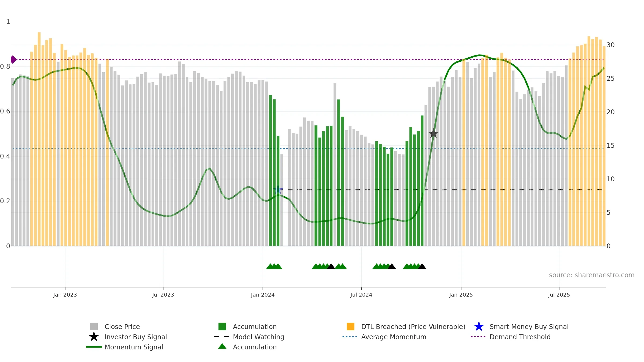Screen dimensions: 644x362
Task: Click the blue Smart Money Buy Signal legend star
Action: pyautogui.click(x=479, y=326)
